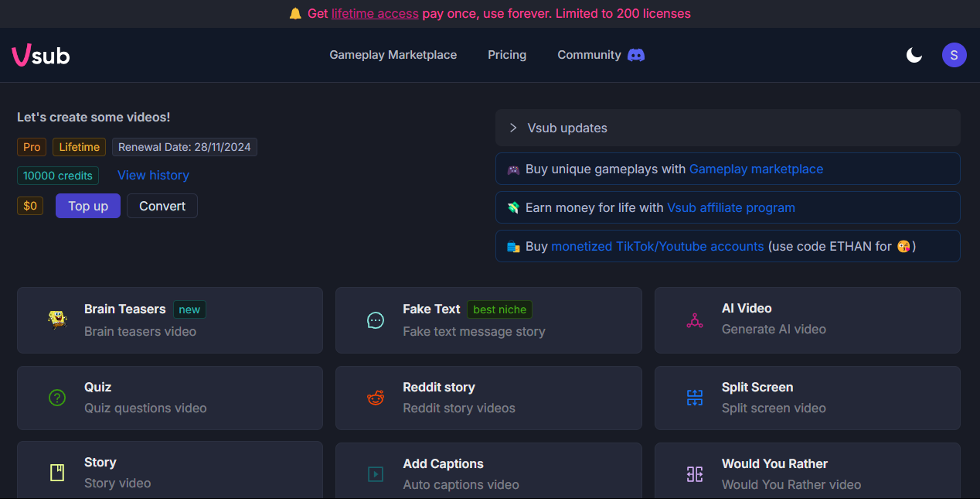The width and height of the screenshot is (980, 499).
Task: Click 'Reddit story videos' text
Action: (x=459, y=408)
